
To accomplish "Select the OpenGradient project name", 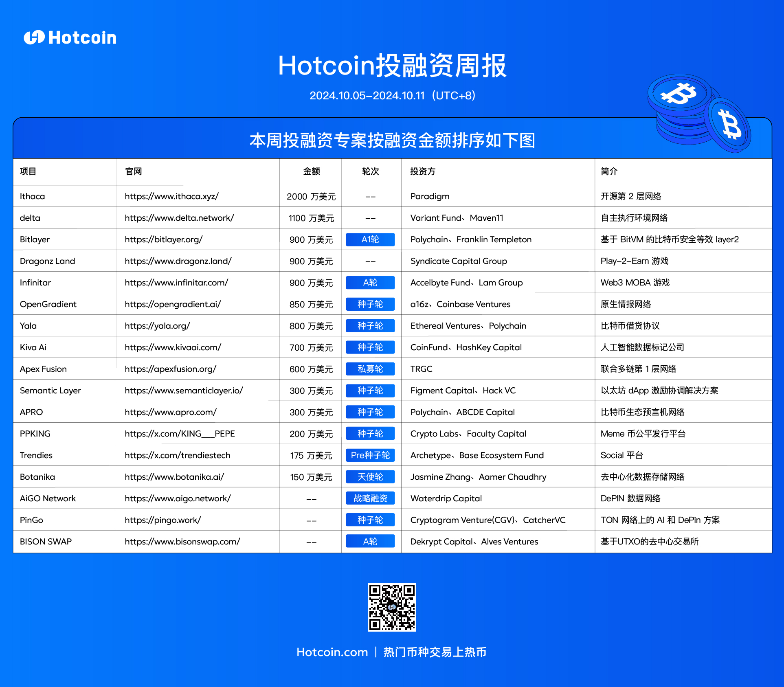I will (x=48, y=304).
